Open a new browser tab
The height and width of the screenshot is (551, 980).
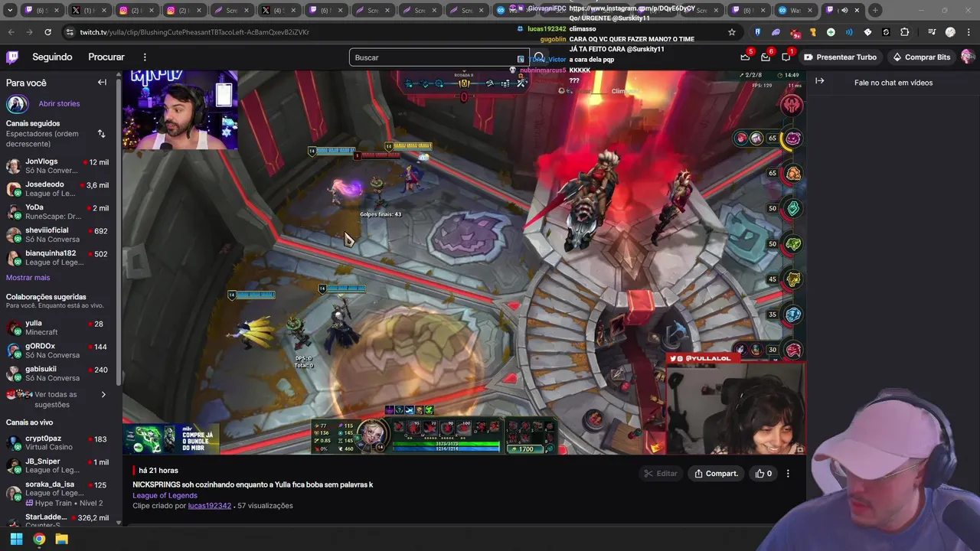[x=875, y=10]
